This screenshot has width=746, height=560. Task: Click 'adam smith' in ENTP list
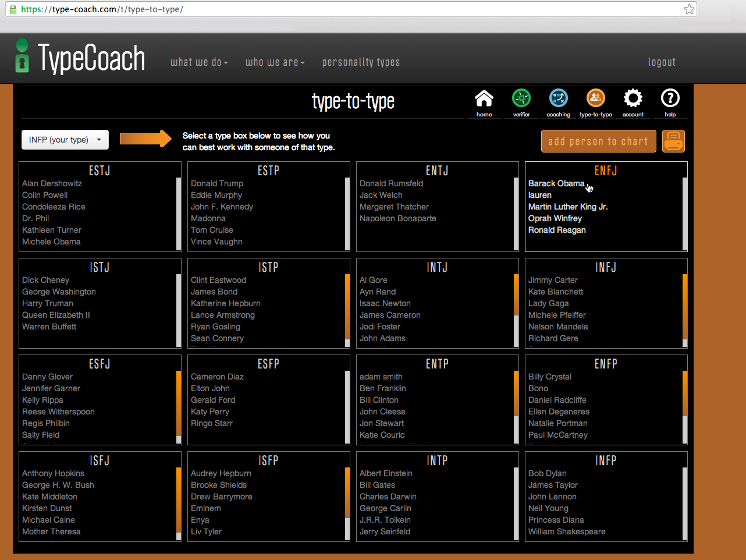(x=381, y=377)
